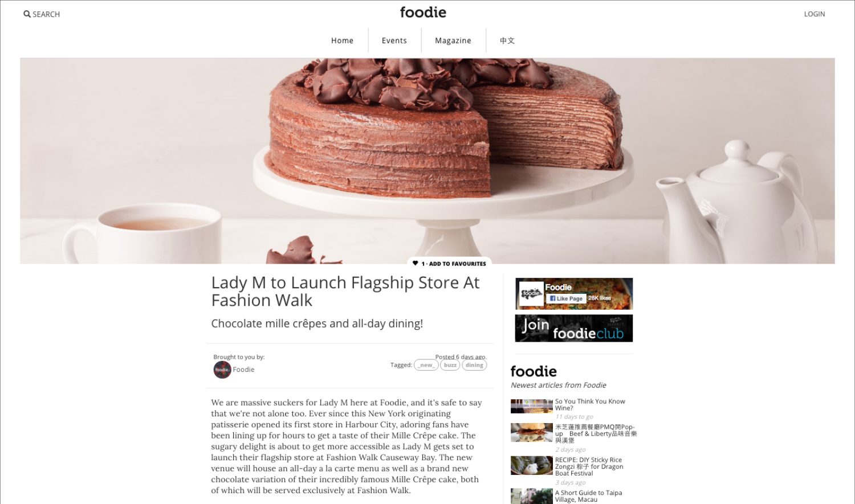Open So You Think You Know Wine article
This screenshot has height=504, width=855.
(x=590, y=404)
